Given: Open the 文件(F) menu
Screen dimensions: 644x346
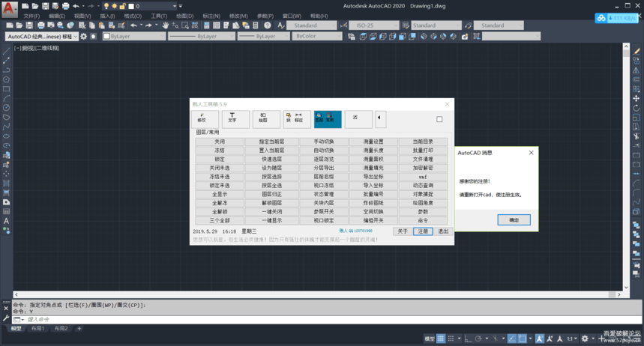Looking at the screenshot, I should [31, 16].
